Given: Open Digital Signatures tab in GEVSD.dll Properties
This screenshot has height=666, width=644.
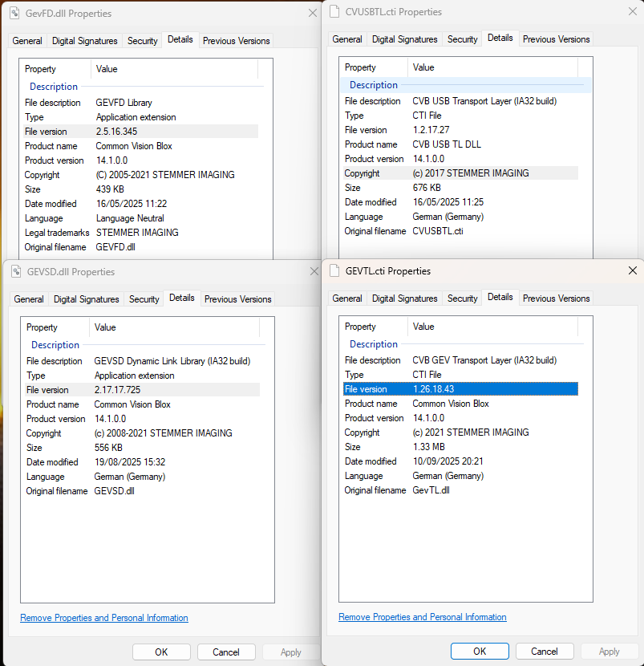Looking at the screenshot, I should [86, 299].
